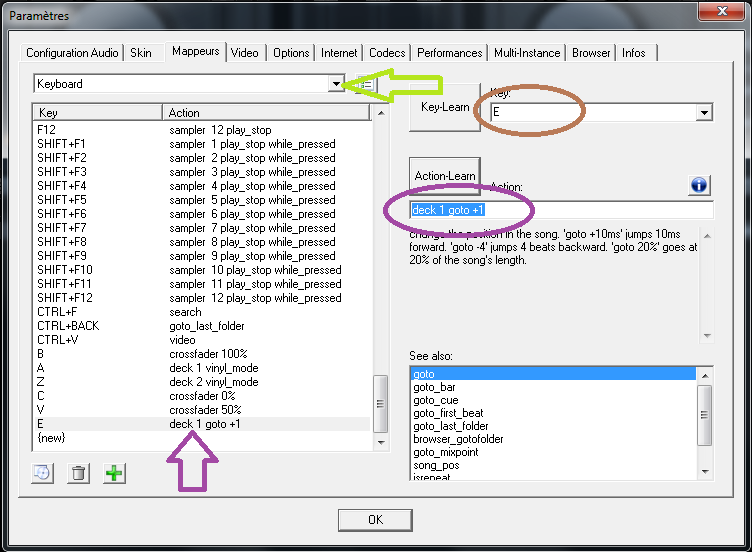Select goto_mixpoint in See also list
The height and width of the screenshot is (552, 752).
[x=553, y=452]
